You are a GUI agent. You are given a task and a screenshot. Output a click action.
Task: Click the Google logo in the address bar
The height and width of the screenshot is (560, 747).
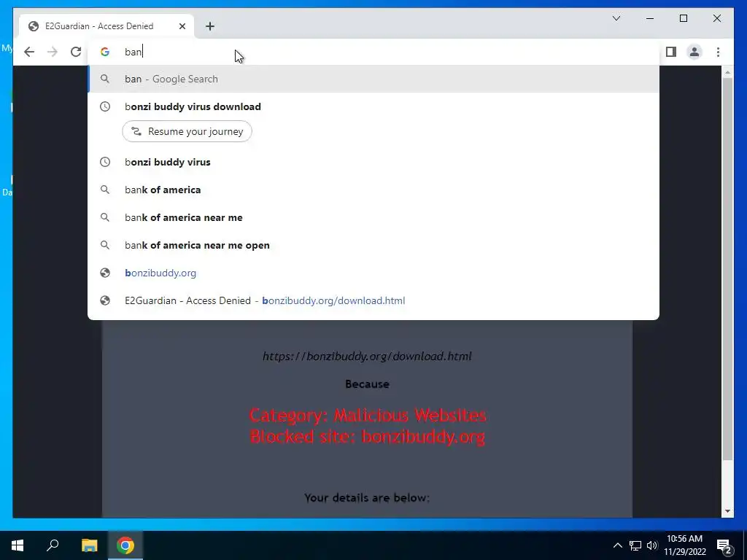[105, 52]
